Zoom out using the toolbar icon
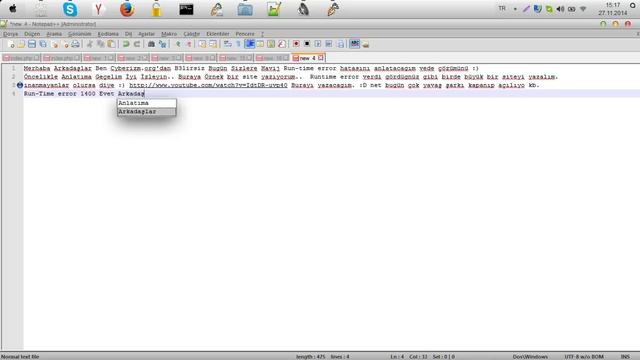This screenshot has width=640, height=360. coord(189,44)
